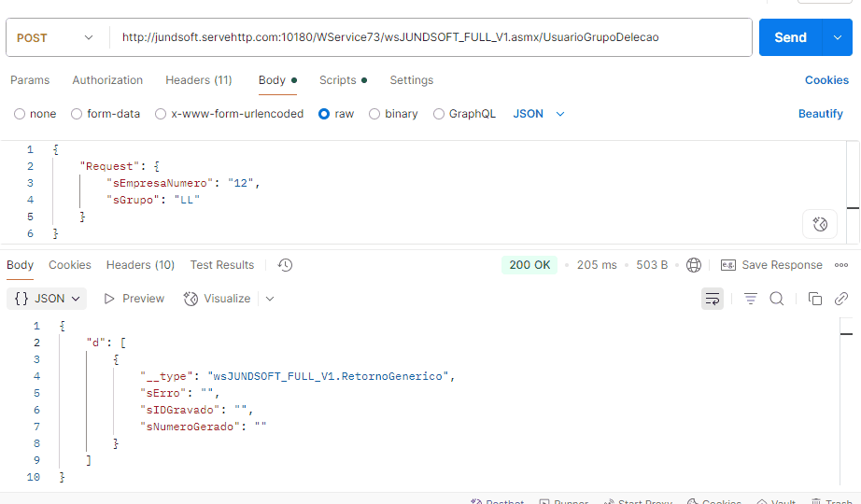Expand the request body JSON format dropdown

click(x=540, y=114)
